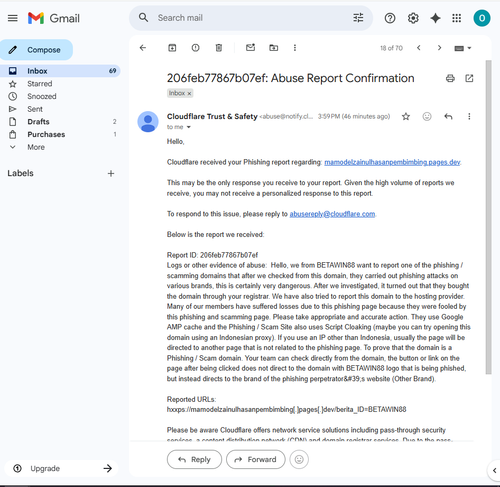Click the email scrollbar
The width and height of the screenshot is (500, 487).
click(x=488, y=217)
